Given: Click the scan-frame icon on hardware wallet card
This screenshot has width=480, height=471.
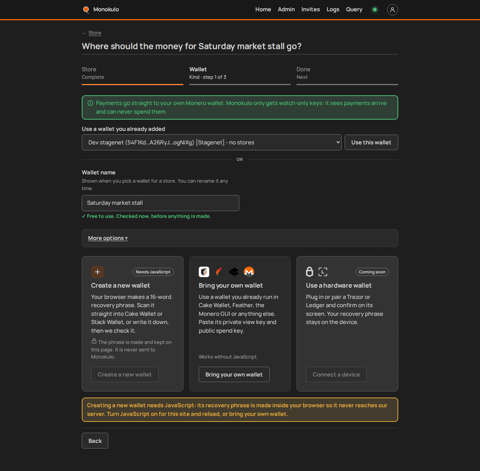Looking at the screenshot, I should [323, 272].
